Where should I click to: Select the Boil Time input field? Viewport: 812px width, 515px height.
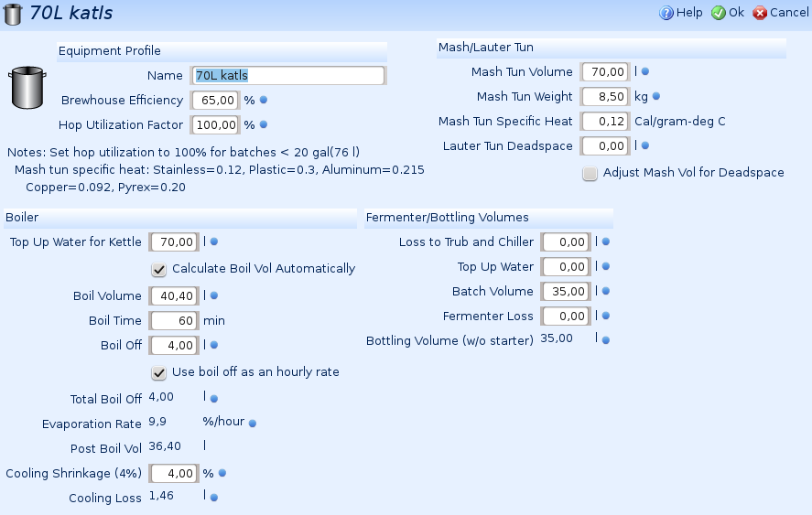[174, 321]
